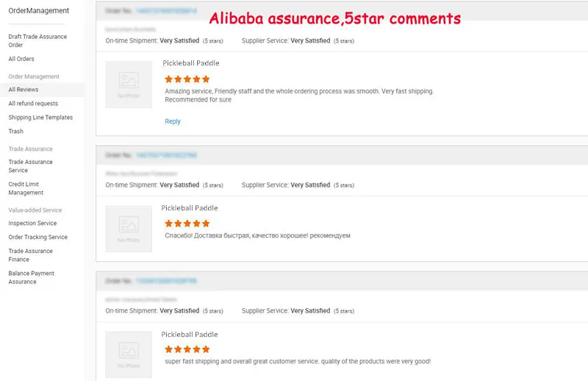This screenshot has width=588, height=381.
Task: Click the five-star rating in third review
Action: tap(187, 349)
